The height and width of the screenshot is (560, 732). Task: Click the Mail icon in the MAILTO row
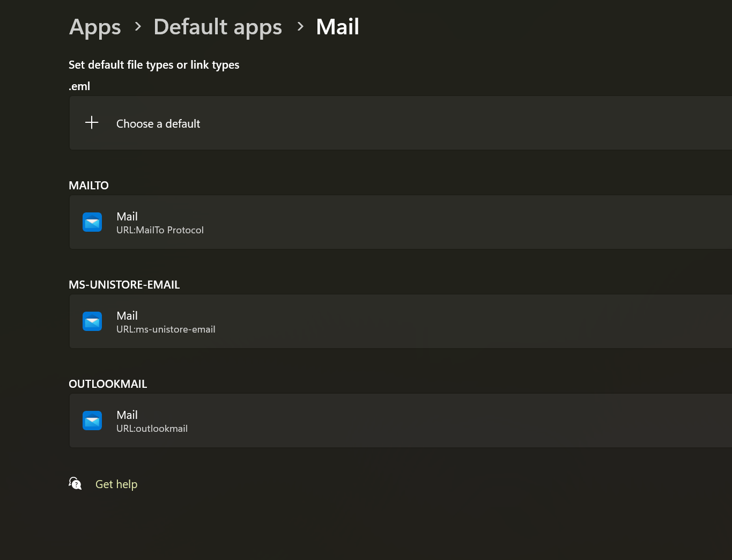coord(92,222)
